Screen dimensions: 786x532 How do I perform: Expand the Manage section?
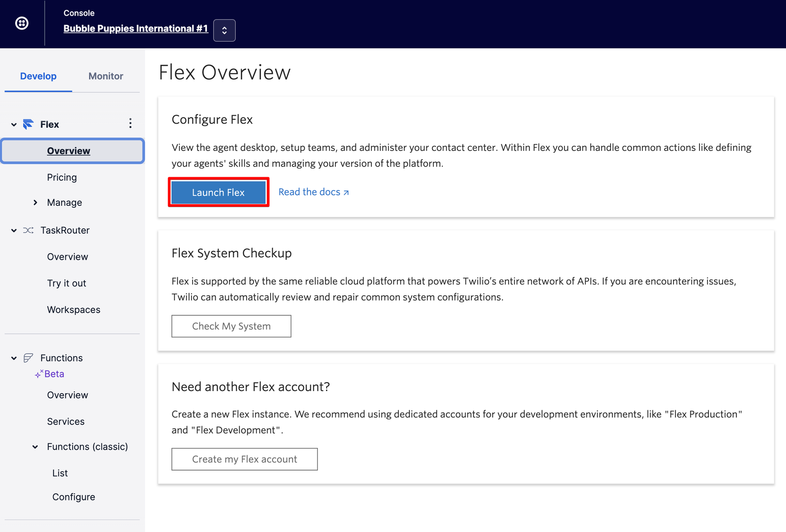[35, 202]
